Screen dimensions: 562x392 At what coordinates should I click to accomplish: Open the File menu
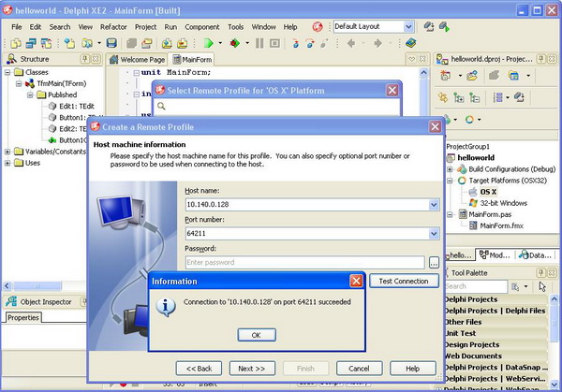17,27
